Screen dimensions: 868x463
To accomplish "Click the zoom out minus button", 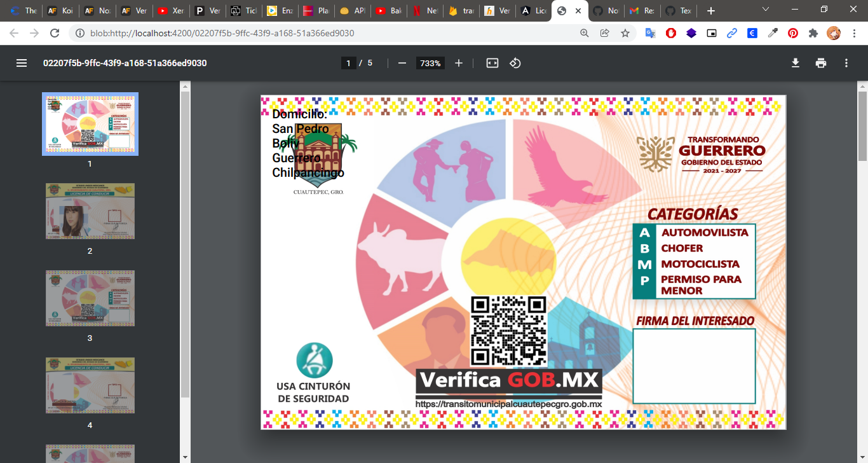I will (402, 63).
